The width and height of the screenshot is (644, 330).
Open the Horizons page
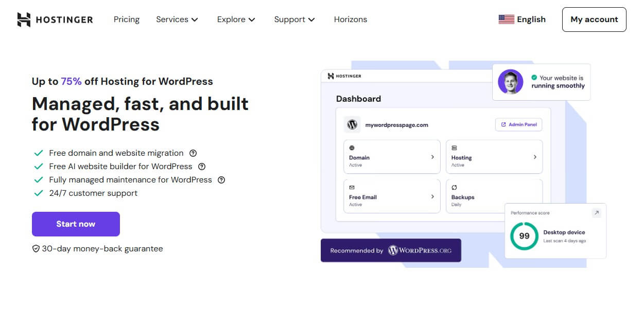(351, 20)
